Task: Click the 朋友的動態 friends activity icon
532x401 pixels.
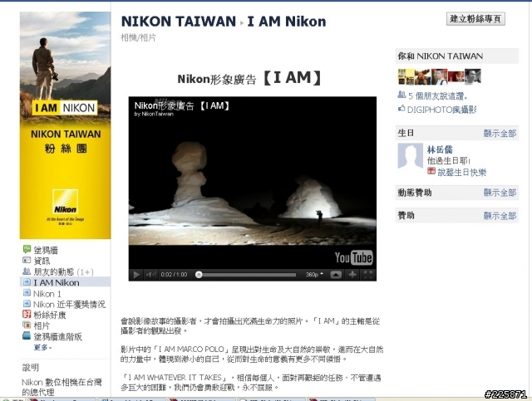Action: pyautogui.click(x=27, y=271)
